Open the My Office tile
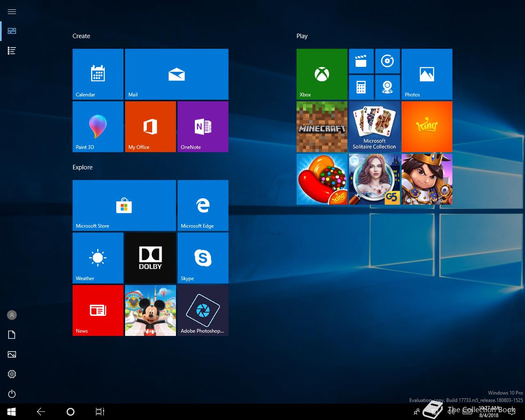The height and width of the screenshot is (420, 525). 151,127
